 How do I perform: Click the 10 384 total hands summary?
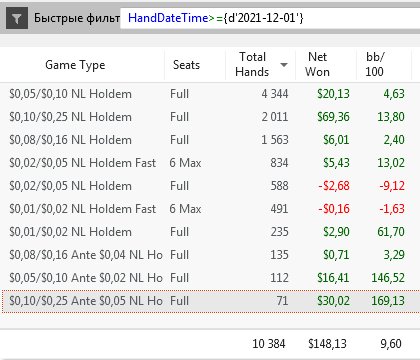[x=269, y=344]
